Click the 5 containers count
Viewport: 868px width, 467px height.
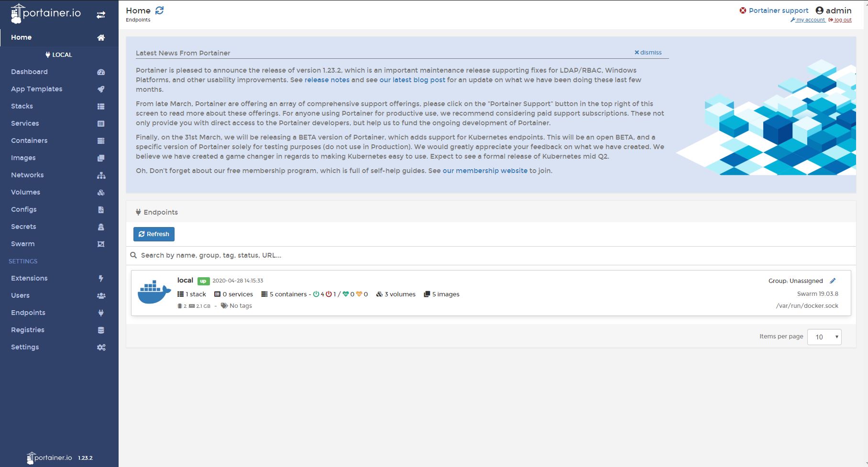tap(284, 294)
